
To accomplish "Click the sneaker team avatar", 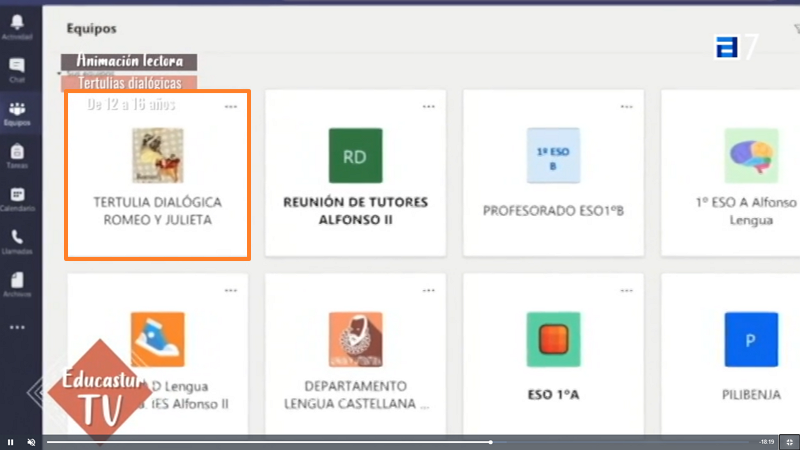I will click(x=158, y=339).
